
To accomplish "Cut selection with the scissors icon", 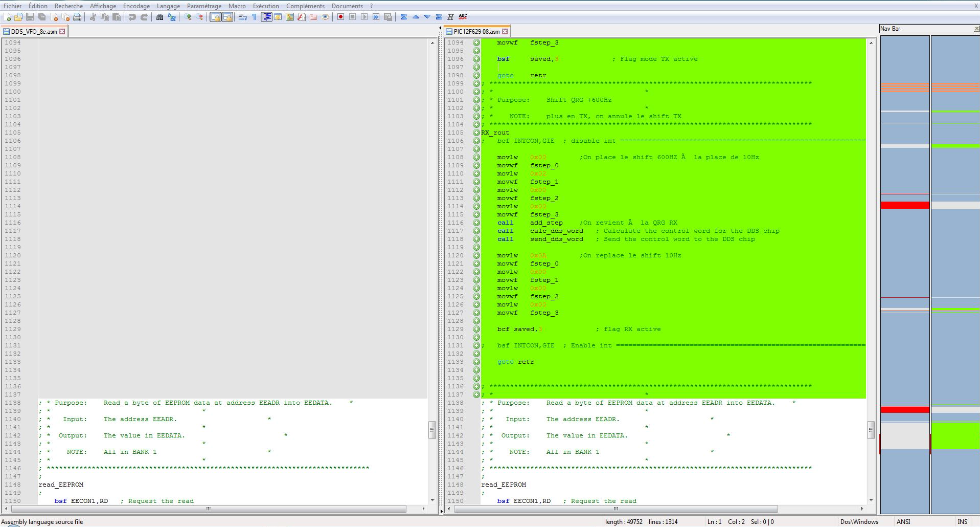I will [93, 17].
